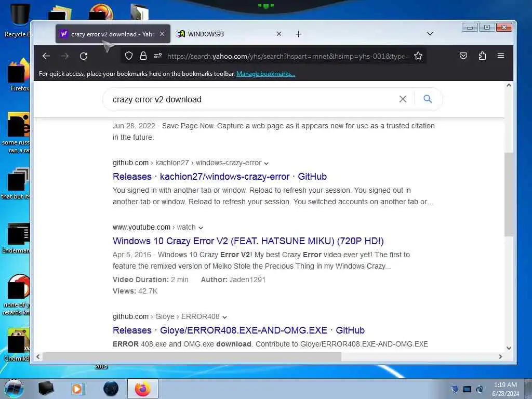Expand dropdown next to www.youtube.com watch URL
This screenshot has height=399, width=532.
pos(201,228)
